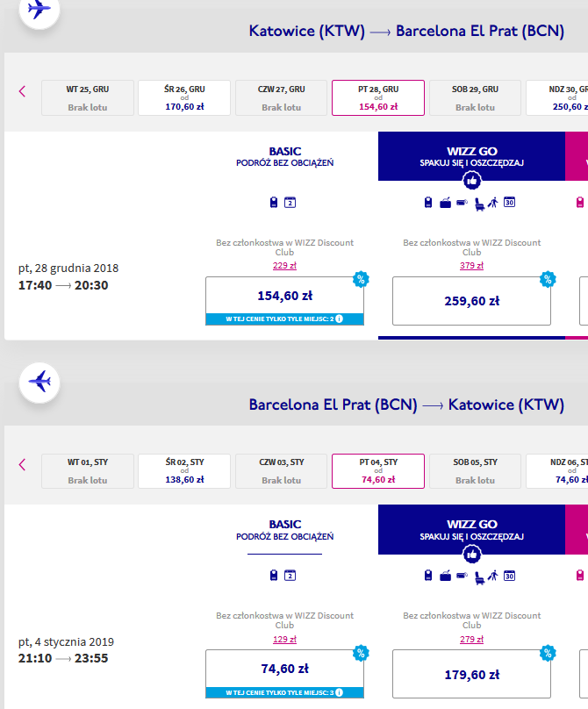
Task: Click the thumbs-up badge on outbound WIZZ GO
Action: coord(472,181)
